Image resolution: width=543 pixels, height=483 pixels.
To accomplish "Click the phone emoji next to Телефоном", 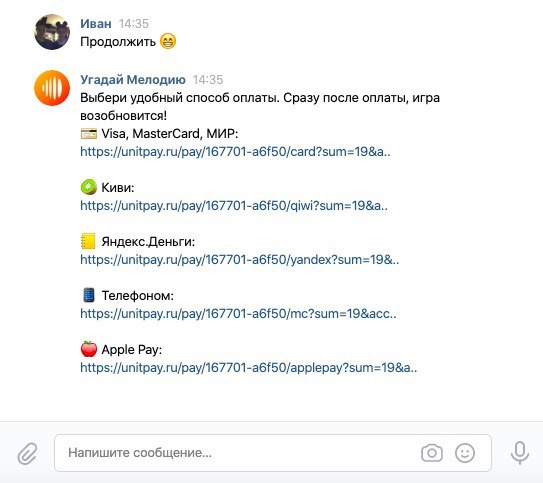I will pyautogui.click(x=89, y=295).
